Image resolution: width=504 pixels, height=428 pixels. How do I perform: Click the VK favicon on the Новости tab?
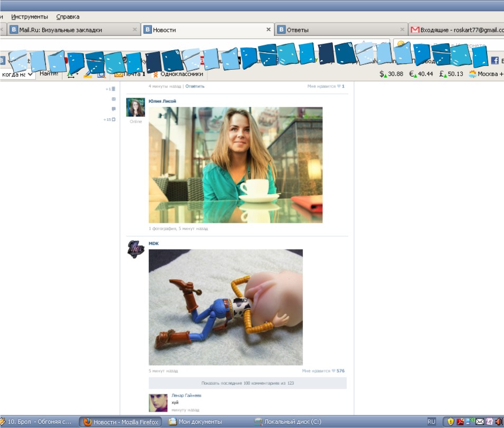[147, 30]
